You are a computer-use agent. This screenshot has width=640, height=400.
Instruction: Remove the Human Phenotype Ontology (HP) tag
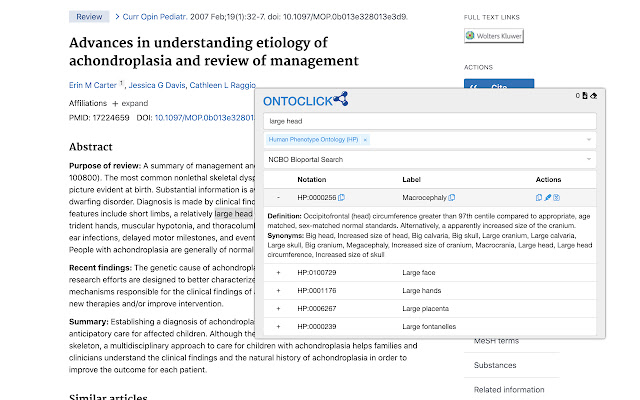[x=365, y=140]
